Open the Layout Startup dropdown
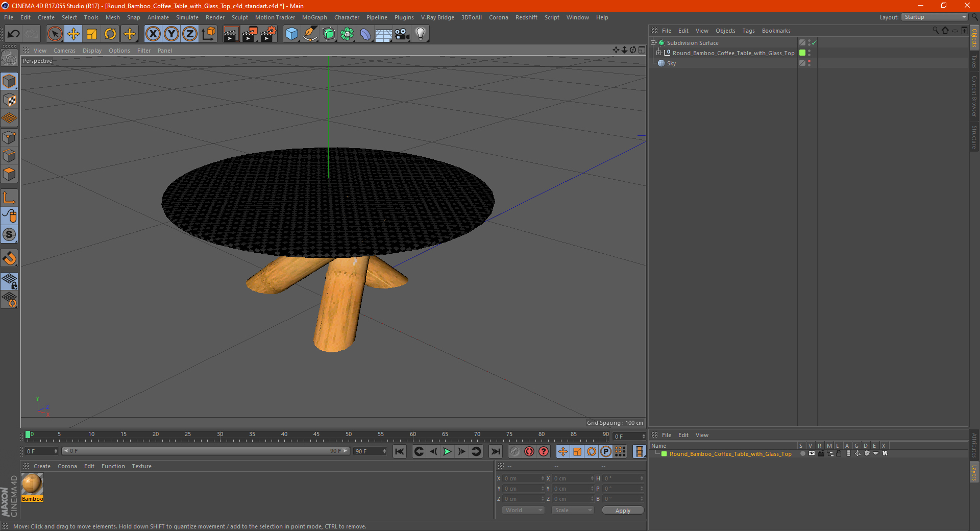This screenshot has width=980, height=531. point(935,17)
